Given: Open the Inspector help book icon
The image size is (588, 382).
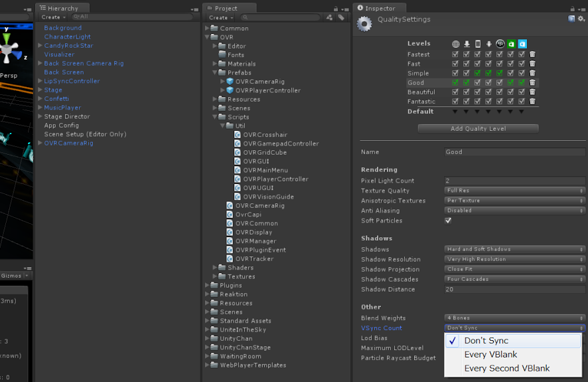Looking at the screenshot, I should coord(571,19).
